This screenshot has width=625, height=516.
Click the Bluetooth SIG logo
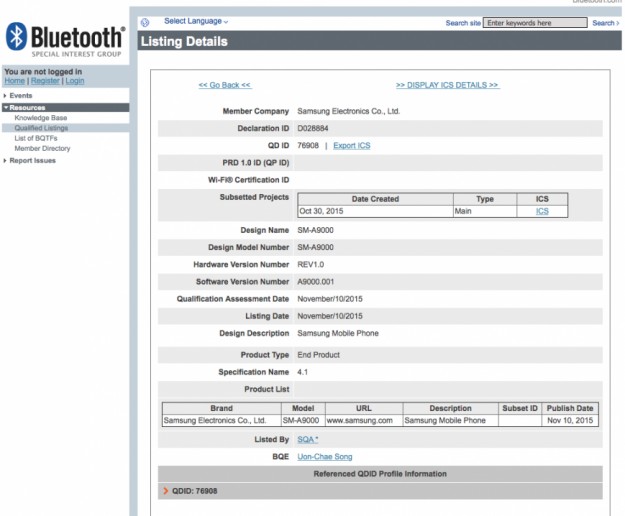click(x=65, y=39)
